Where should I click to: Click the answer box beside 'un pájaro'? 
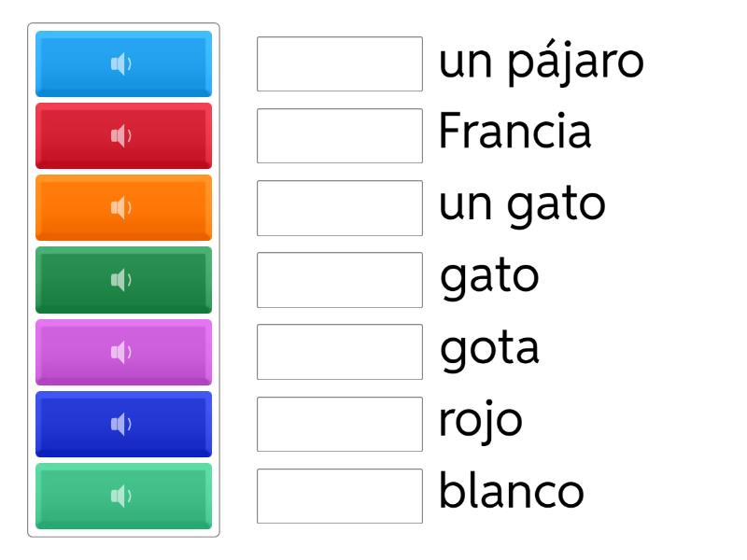tap(340, 64)
